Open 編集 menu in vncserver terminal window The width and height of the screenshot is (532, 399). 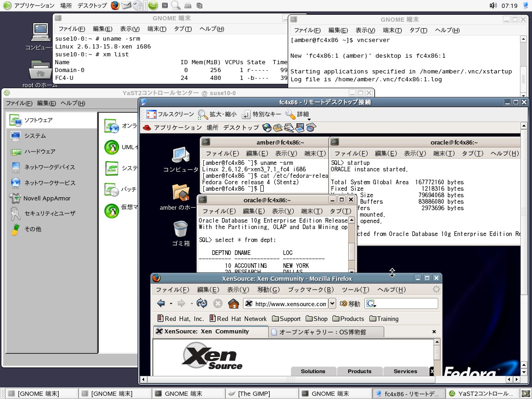coord(338,30)
